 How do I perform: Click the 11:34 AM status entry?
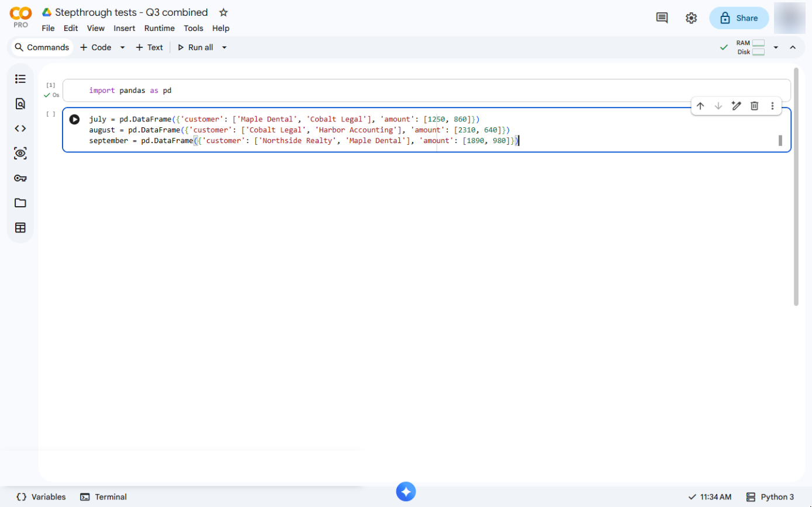[710, 497]
